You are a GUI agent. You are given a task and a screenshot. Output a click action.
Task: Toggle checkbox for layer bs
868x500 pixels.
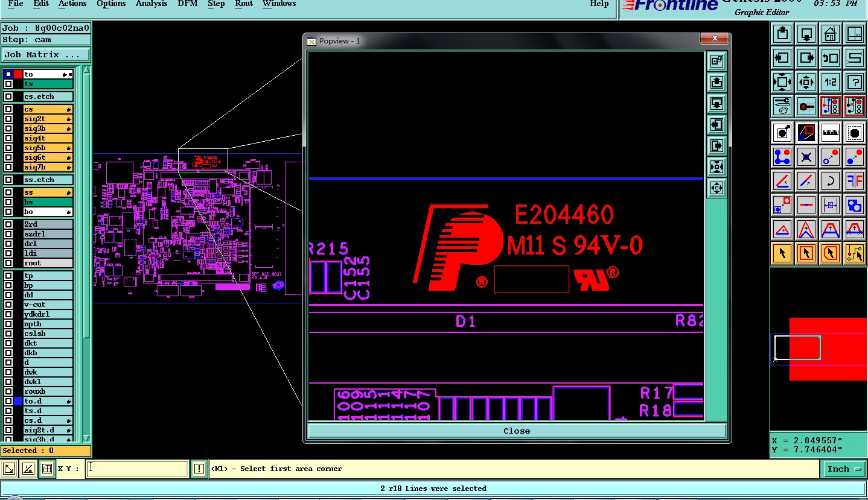click(x=8, y=202)
